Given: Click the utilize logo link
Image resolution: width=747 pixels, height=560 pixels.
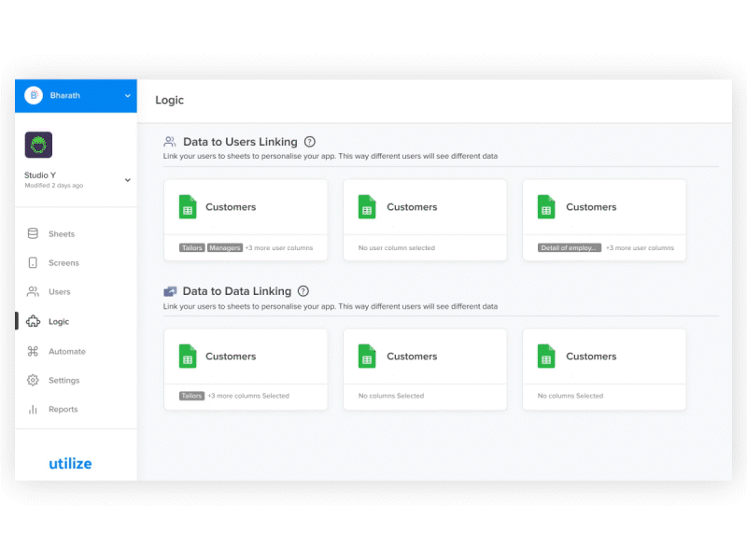Looking at the screenshot, I should coord(71,463).
